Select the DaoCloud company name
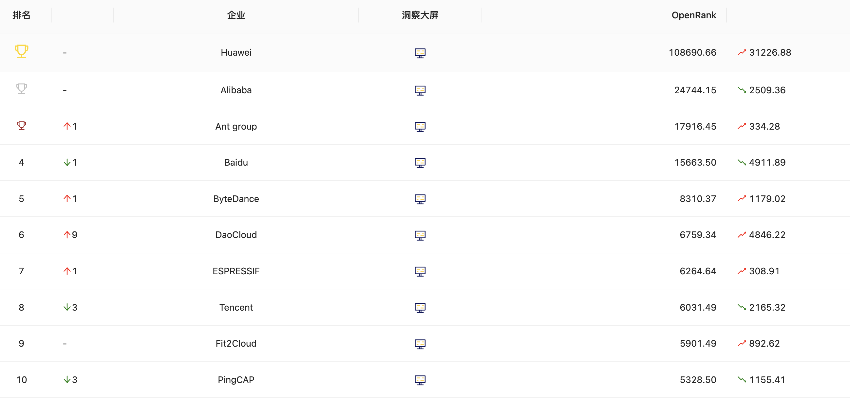Image resolution: width=868 pixels, height=400 pixels. [x=236, y=235]
